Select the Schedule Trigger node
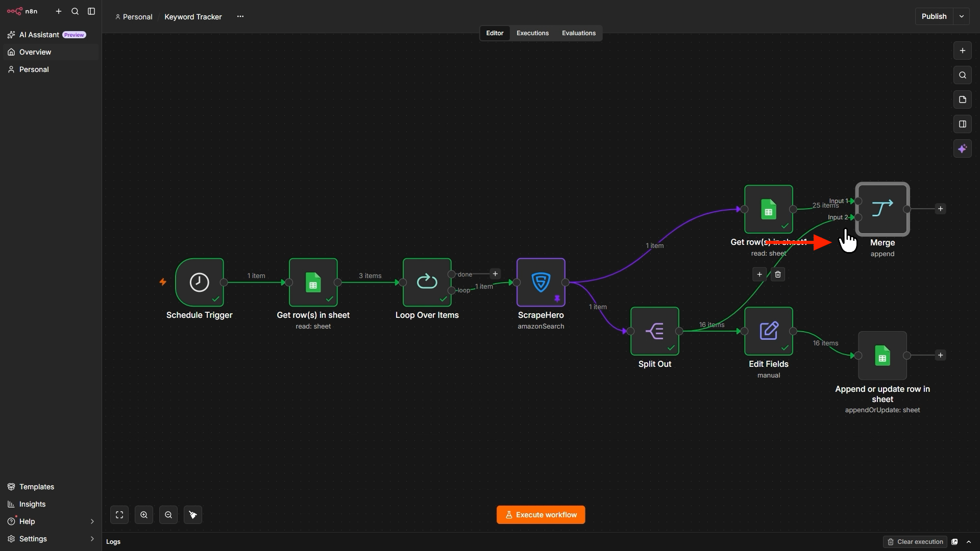This screenshot has width=980, height=551. tap(200, 282)
